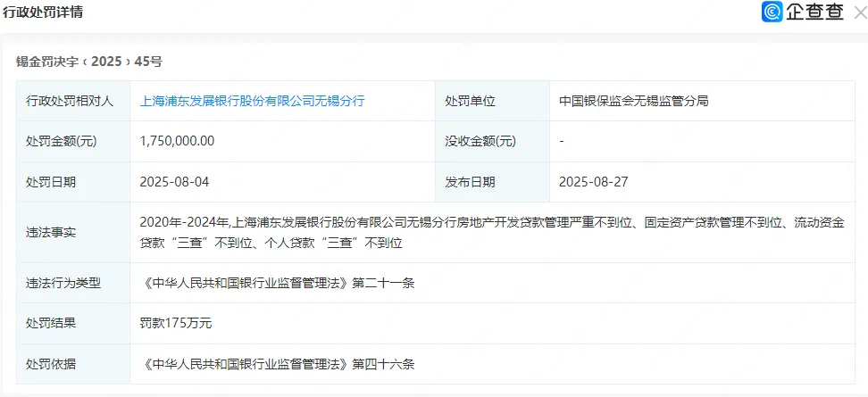This screenshot has height=397, width=868.
Task: Select the date 2025-08-04
Action: pos(174,182)
